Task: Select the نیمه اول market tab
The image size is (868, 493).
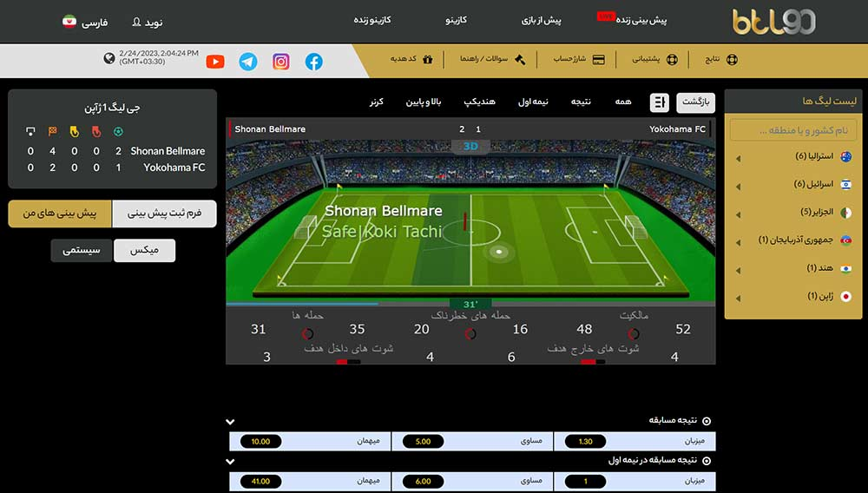Action: (x=533, y=102)
